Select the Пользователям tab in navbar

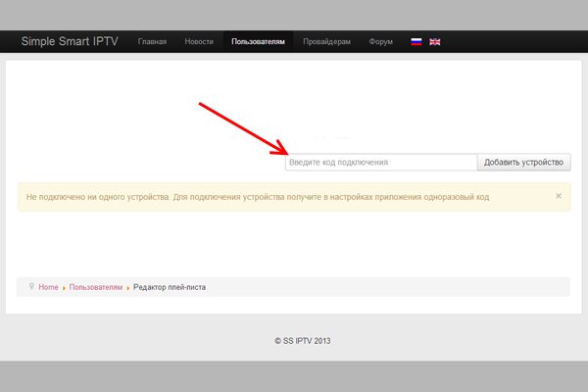click(259, 42)
